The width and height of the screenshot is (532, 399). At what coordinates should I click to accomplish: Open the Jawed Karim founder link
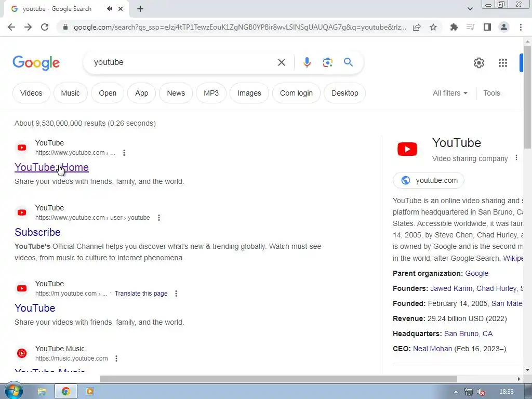[451, 288]
